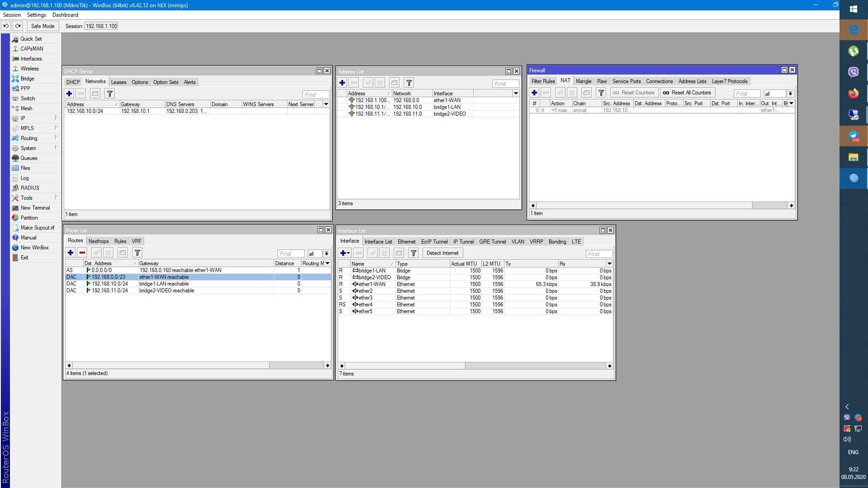This screenshot has height=488, width=868.
Task: Open Address List column chooser dropdown
Action: coord(515,94)
